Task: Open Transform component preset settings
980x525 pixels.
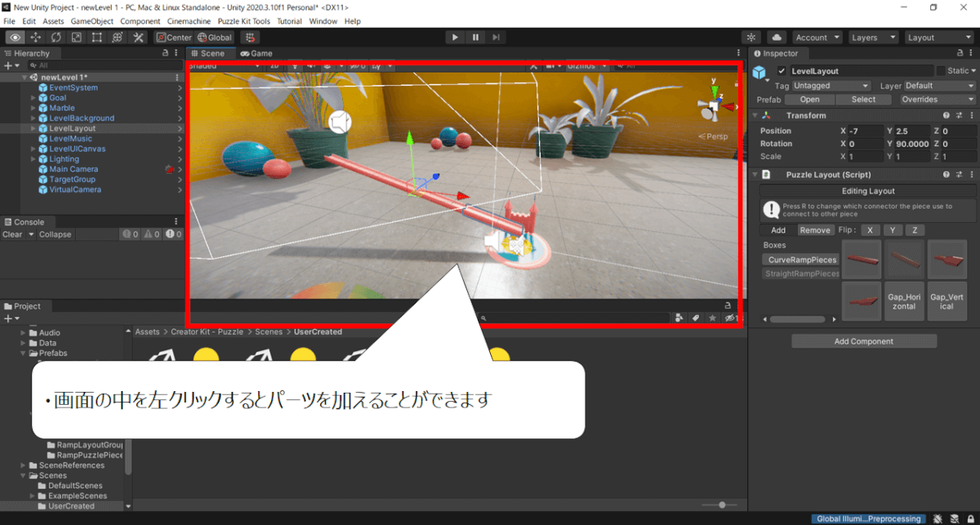Action: tap(959, 116)
